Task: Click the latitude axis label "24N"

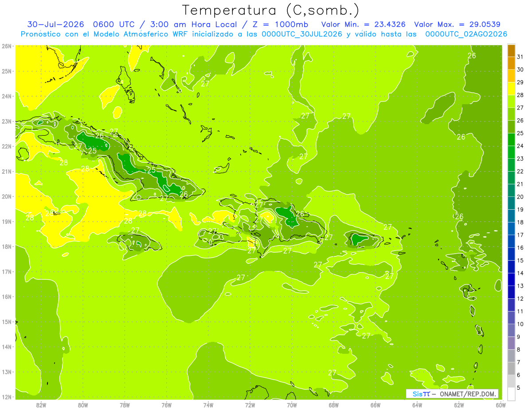Action: (6, 96)
